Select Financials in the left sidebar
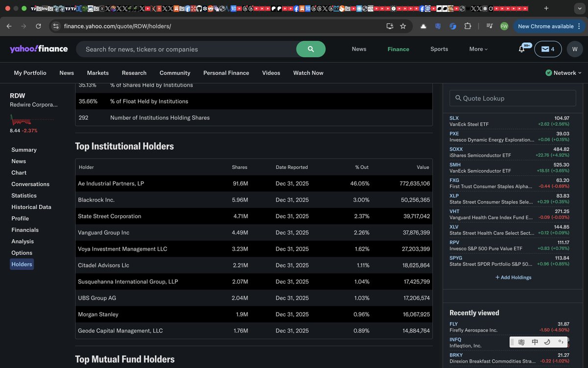The image size is (588, 368). [25, 230]
